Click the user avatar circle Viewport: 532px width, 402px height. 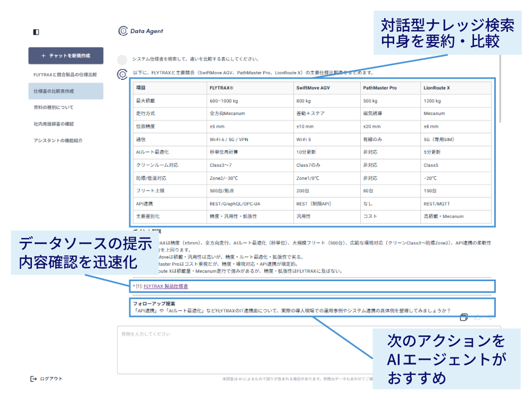pyautogui.click(x=122, y=60)
